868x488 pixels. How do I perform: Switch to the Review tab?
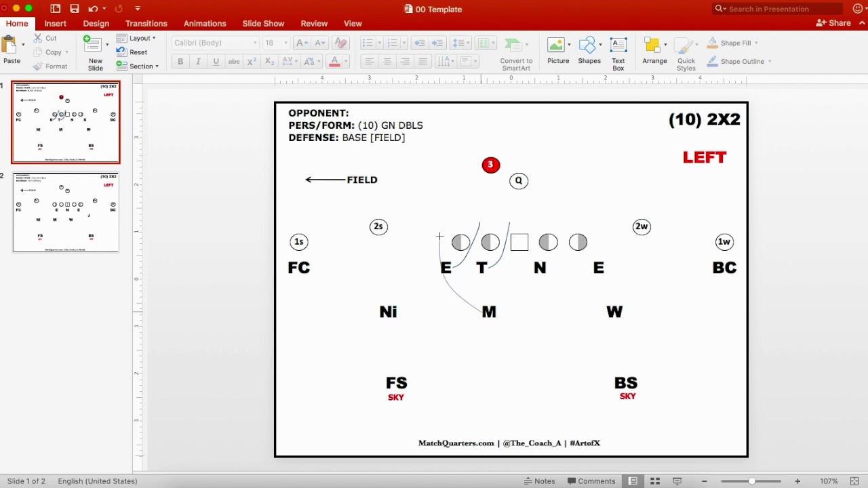tap(314, 23)
